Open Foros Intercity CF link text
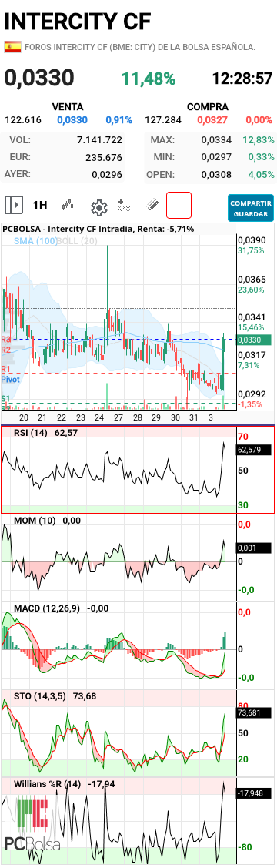Viewport: 277px width, 868px height. pyautogui.click(x=141, y=48)
